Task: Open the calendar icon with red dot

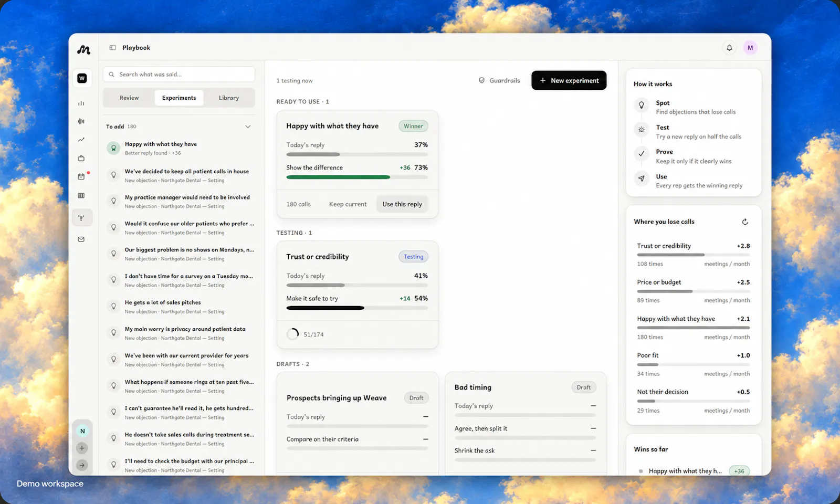Action: click(81, 176)
